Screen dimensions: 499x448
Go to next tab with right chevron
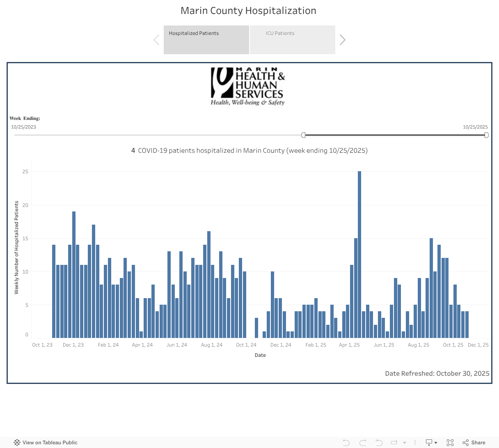343,40
